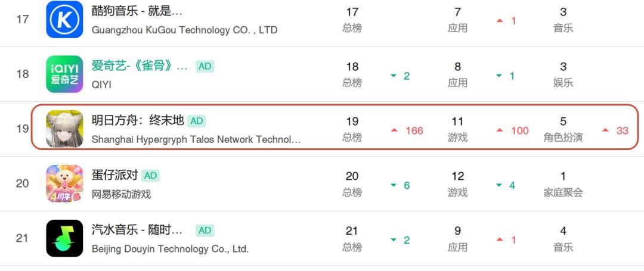Click the iQIYI green app icon
Screen dimensions: 644x271
64,74
